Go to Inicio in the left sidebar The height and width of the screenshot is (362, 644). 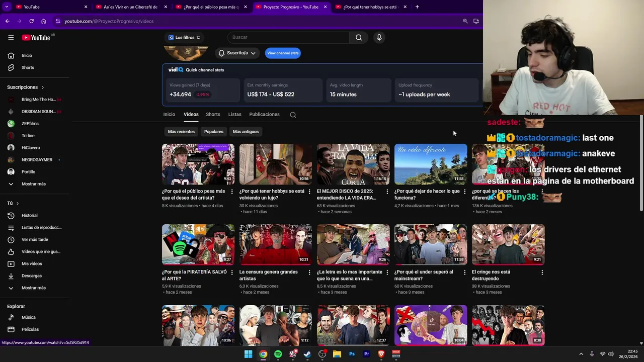pyautogui.click(x=27, y=55)
